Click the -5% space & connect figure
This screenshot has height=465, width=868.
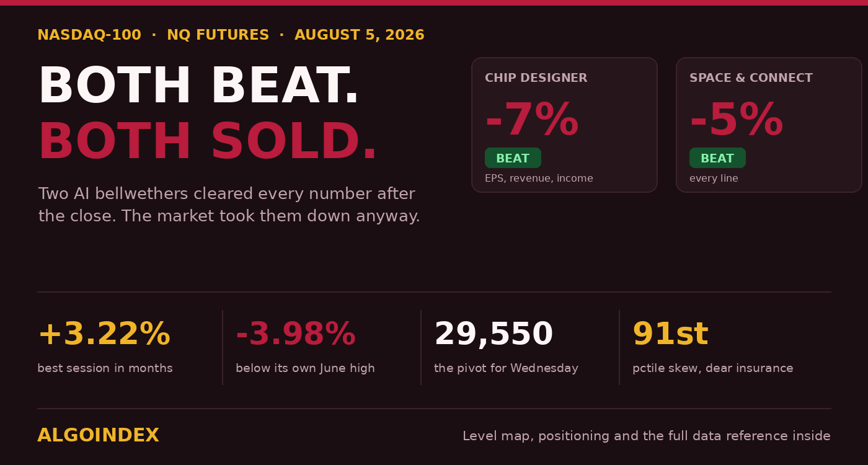(736, 120)
